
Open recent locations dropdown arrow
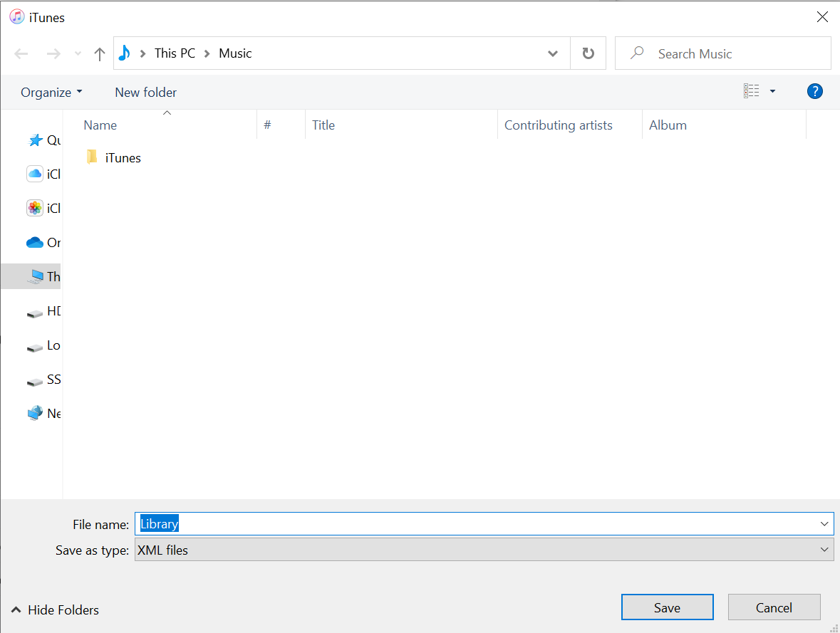(x=78, y=53)
